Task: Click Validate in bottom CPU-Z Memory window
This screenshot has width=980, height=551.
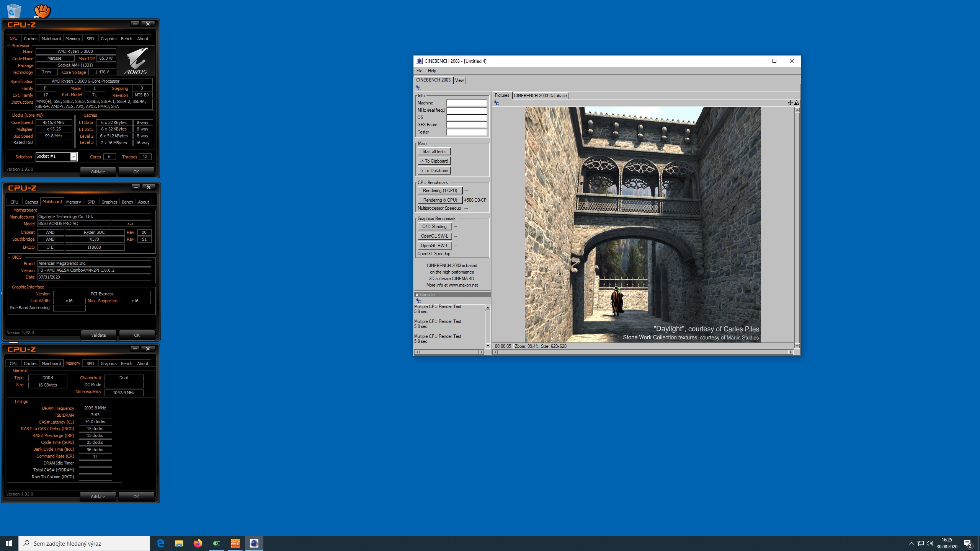Action: [98, 497]
